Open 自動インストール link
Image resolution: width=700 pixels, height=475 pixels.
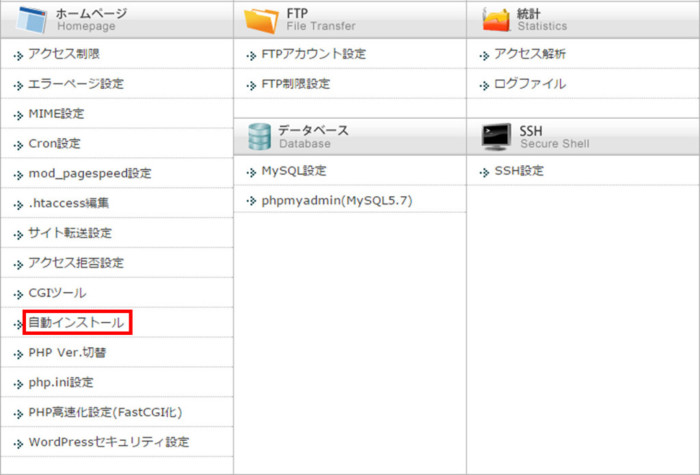pyautogui.click(x=76, y=323)
